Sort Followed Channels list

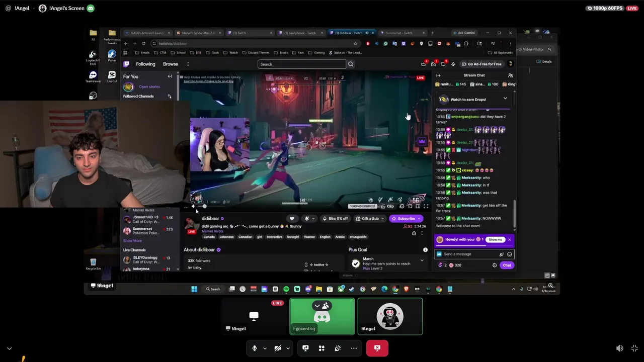pyautogui.click(x=170, y=96)
